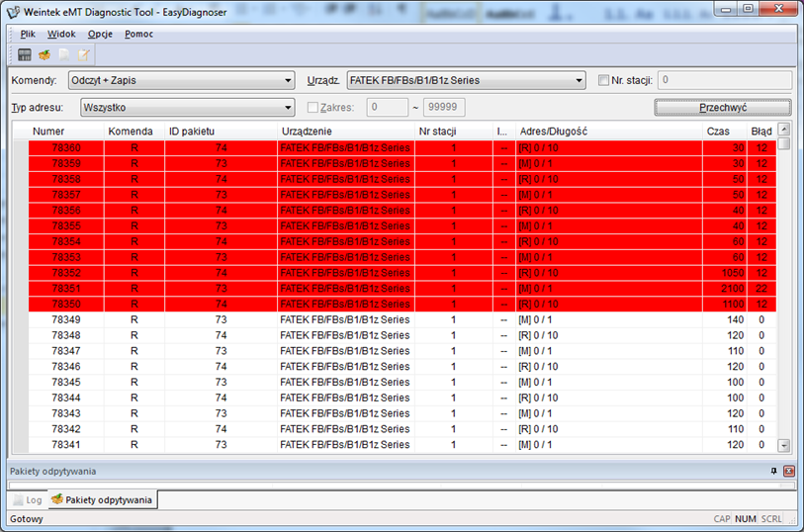Click the Nr. stacji input field

(725, 80)
